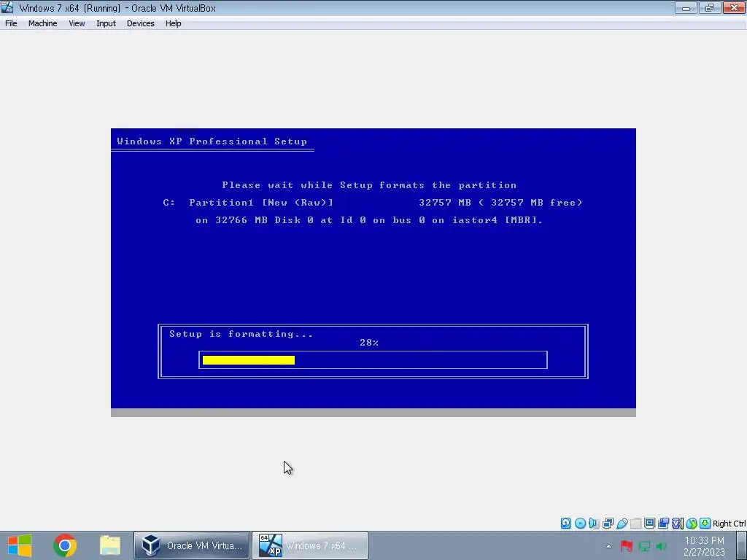Click the mouse integration globe icon

point(692,524)
